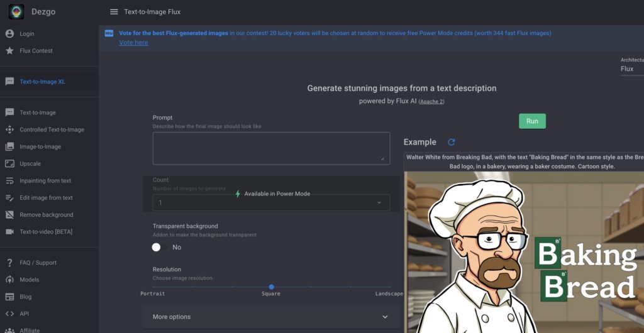The height and width of the screenshot is (333, 644).
Task: Click the Login account icon
Action: (x=9, y=34)
